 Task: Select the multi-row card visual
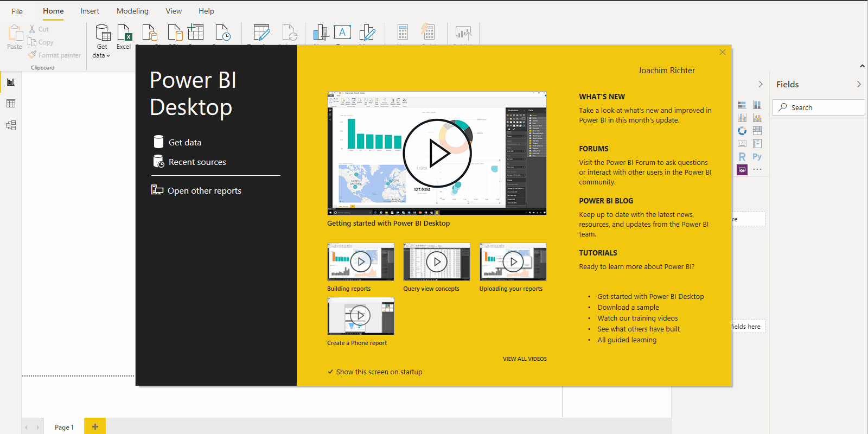click(x=757, y=144)
